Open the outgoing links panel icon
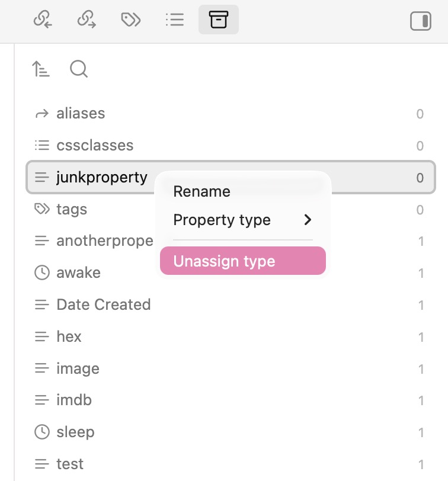448x481 pixels. pos(87,20)
